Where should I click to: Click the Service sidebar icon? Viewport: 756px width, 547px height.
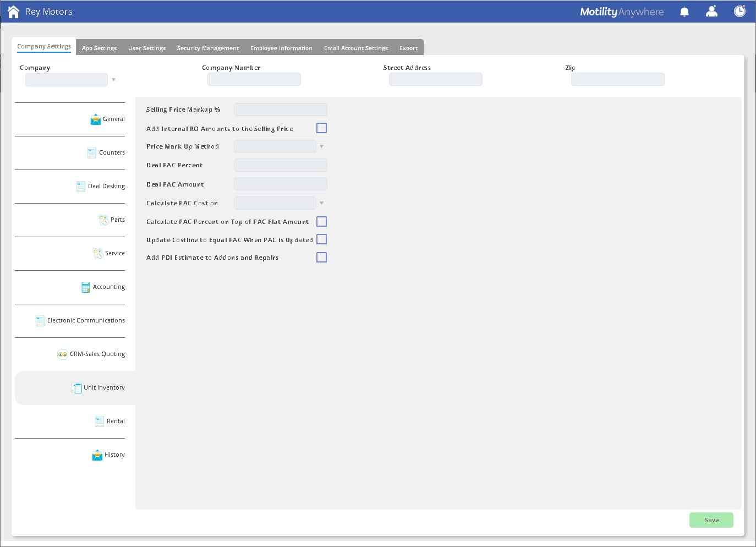98,254
